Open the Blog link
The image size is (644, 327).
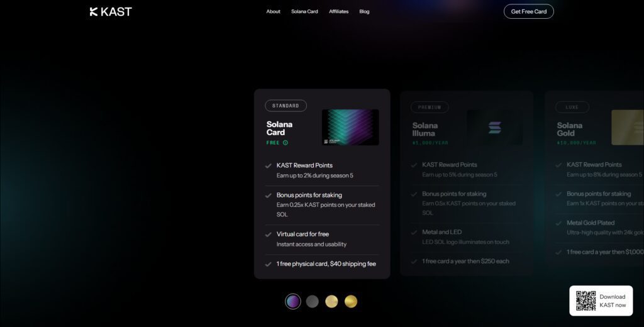click(x=364, y=11)
